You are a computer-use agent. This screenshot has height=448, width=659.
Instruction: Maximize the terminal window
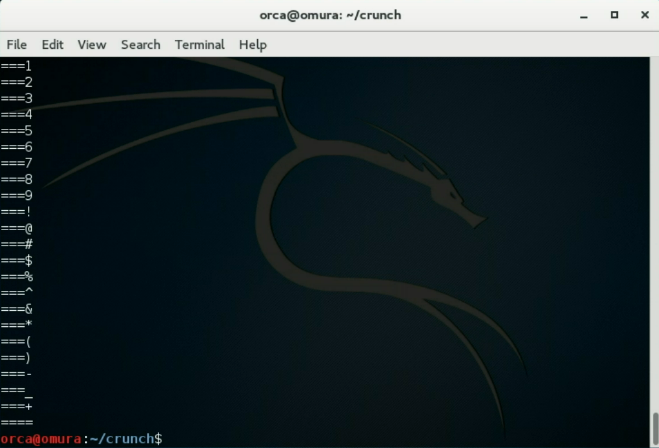pos(614,15)
